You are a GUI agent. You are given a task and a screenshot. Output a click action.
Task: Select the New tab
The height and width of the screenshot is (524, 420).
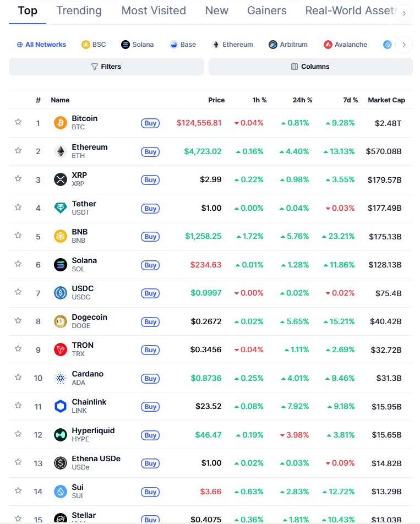216,10
